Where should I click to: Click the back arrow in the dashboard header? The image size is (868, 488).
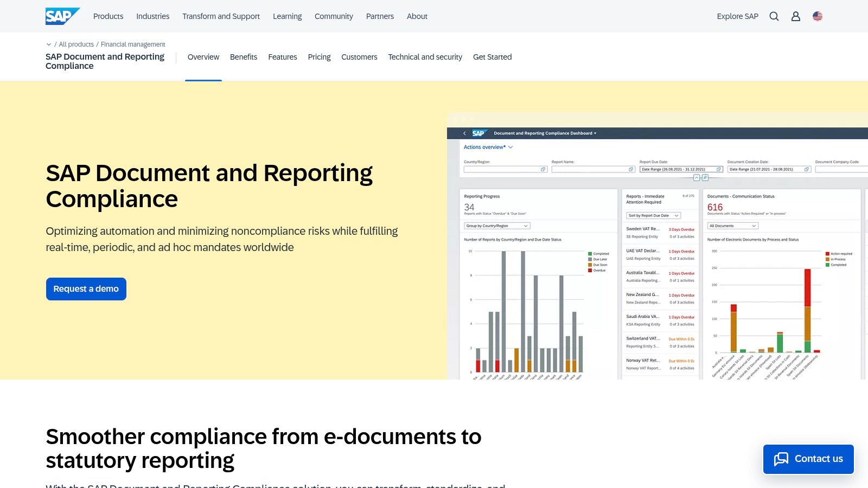[464, 133]
